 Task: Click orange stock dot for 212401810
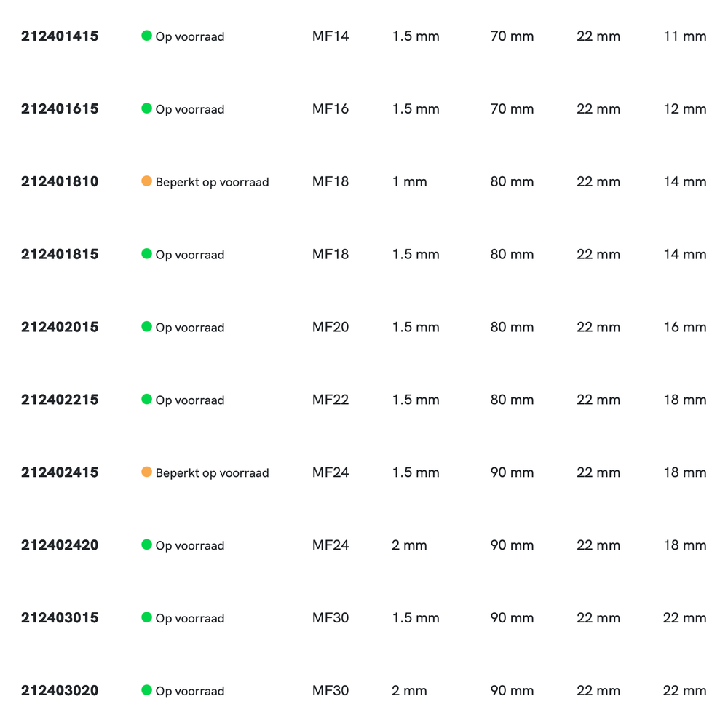tap(146, 181)
